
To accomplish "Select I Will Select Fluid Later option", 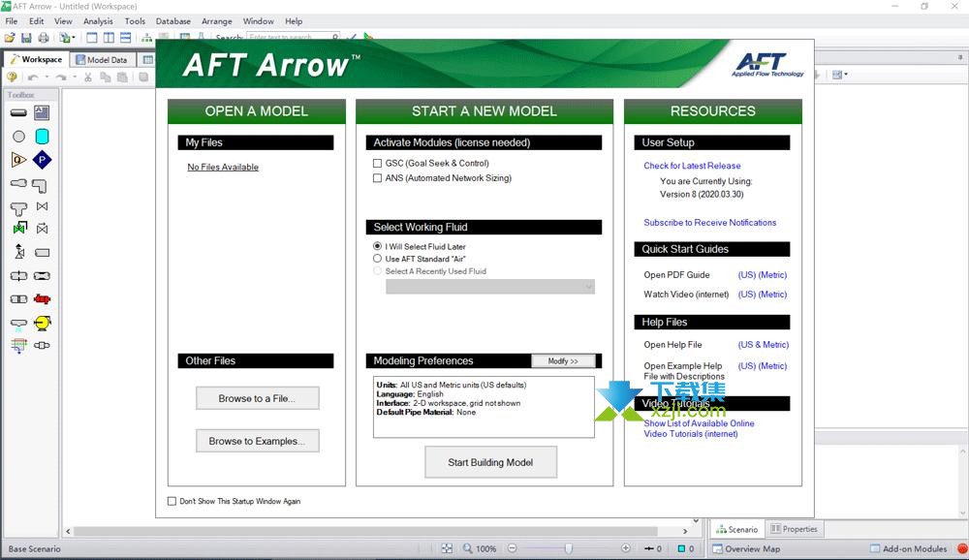I will (378, 247).
